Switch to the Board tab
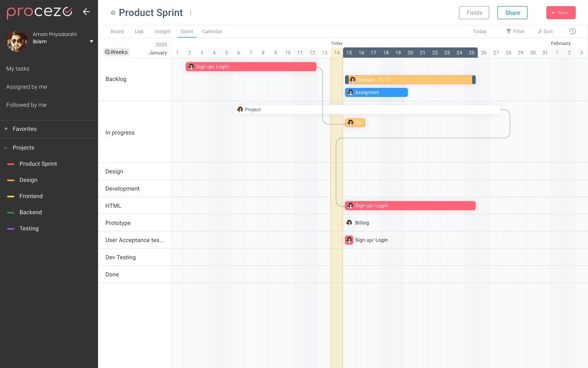 pyautogui.click(x=117, y=31)
